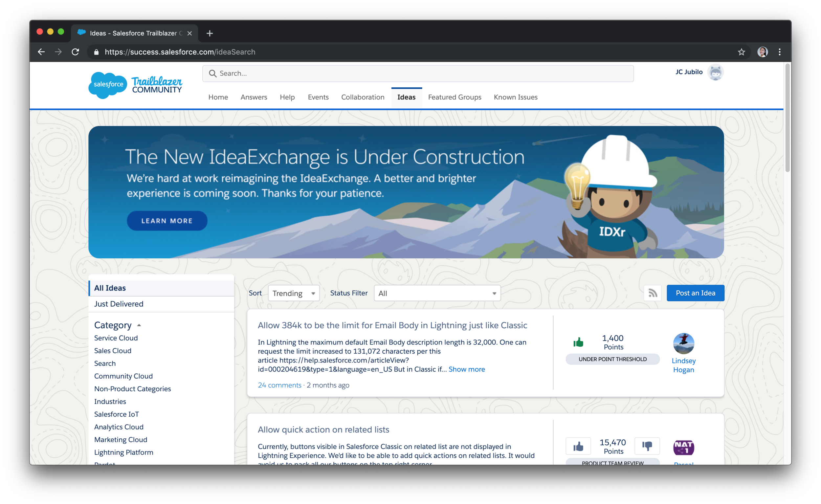
Task: Downvote the quick action on related lists idea
Action: (x=647, y=446)
